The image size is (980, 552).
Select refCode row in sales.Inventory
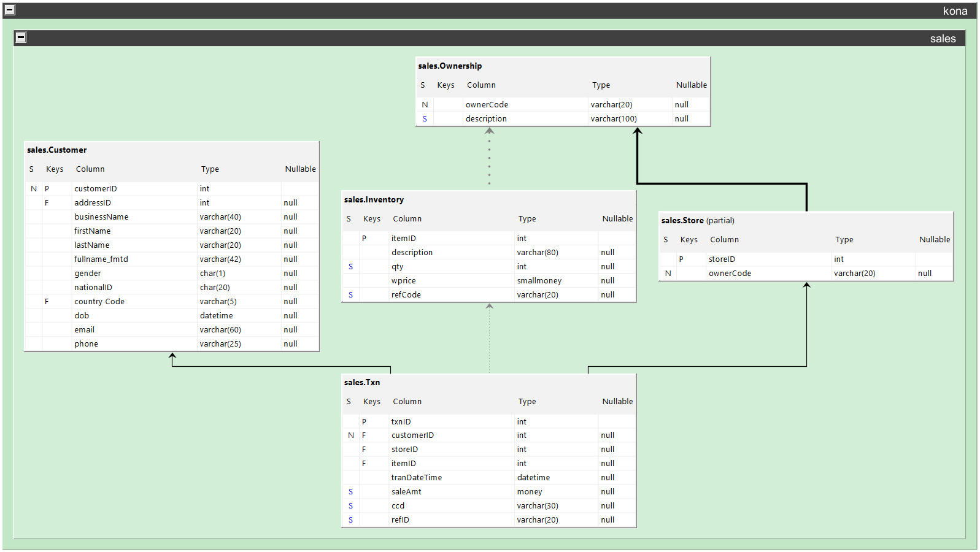[x=489, y=294]
